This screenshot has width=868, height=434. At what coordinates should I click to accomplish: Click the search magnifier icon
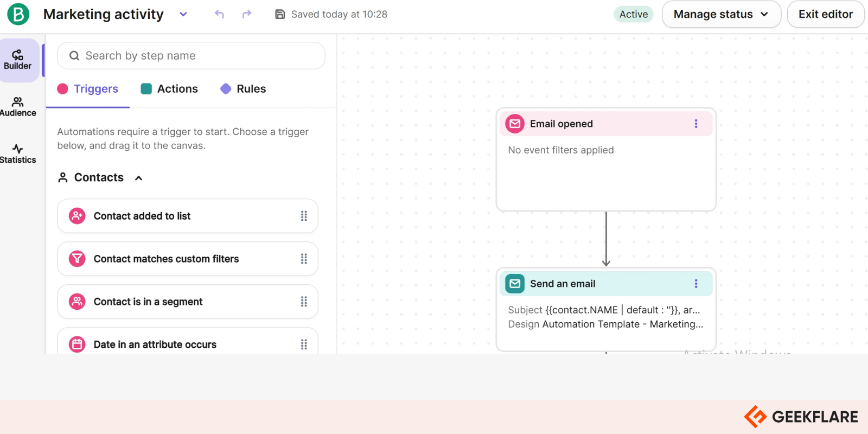[74, 56]
